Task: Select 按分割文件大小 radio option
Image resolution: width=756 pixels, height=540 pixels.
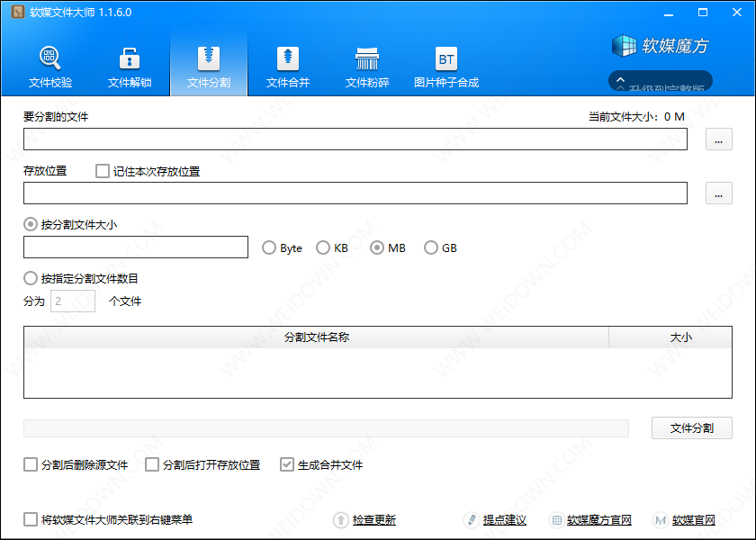Action: 31,224
